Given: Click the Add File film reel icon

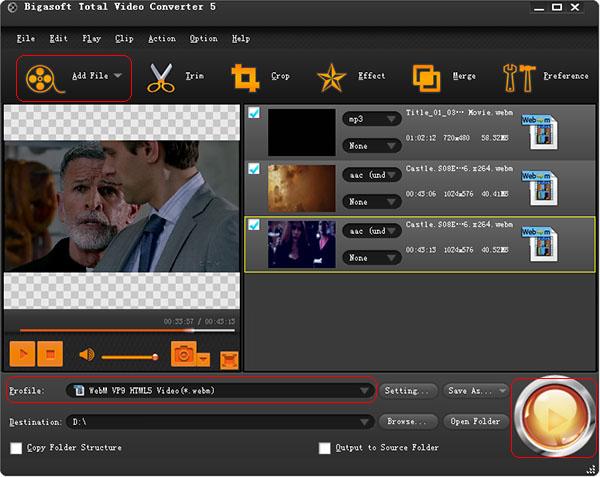Looking at the screenshot, I should 44,79.
